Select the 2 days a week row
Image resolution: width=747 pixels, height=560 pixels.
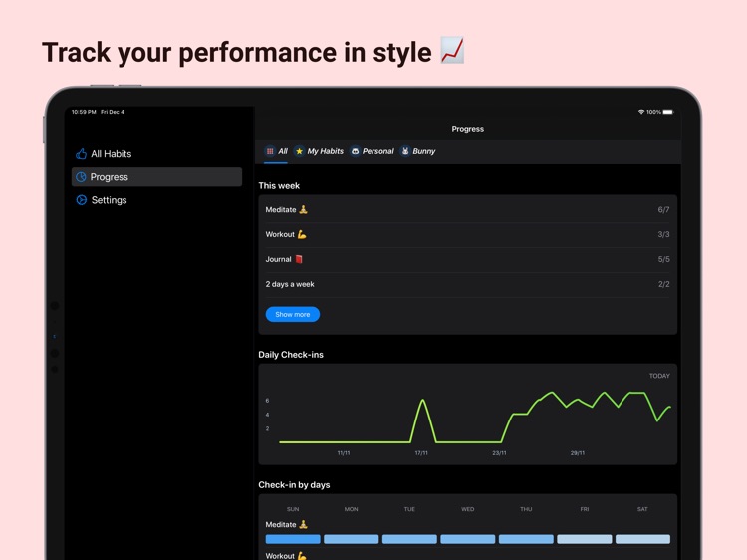point(467,284)
